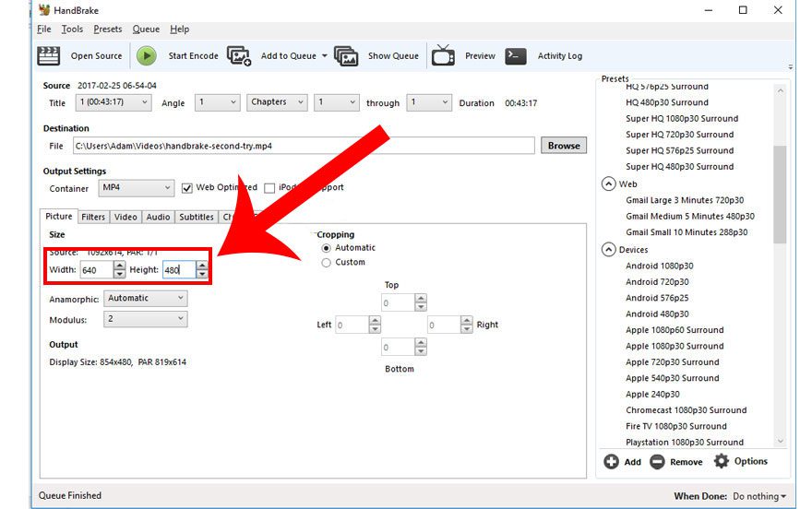Click the Activity Log terminal icon
The width and height of the screenshot is (812, 509).
516,56
